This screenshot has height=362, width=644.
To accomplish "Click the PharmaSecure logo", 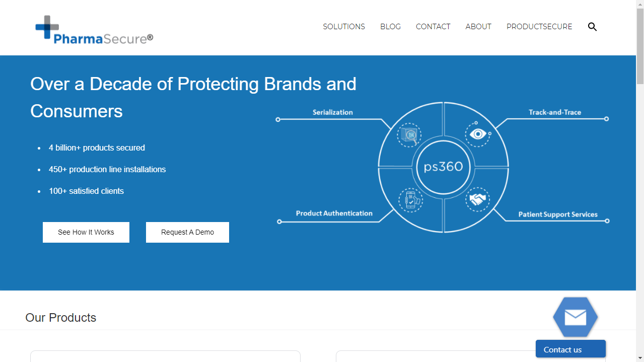I will point(94,30).
